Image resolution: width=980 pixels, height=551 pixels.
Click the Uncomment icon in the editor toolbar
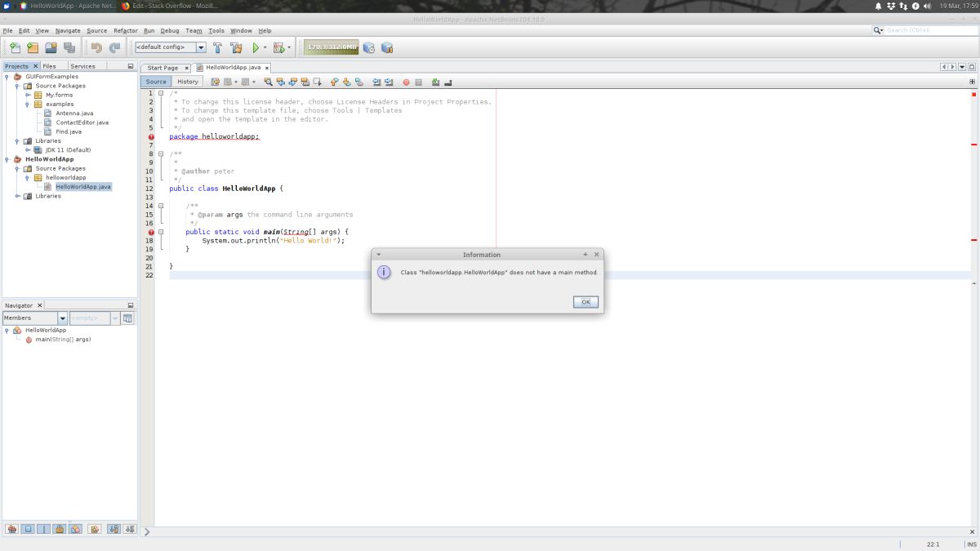tap(448, 82)
